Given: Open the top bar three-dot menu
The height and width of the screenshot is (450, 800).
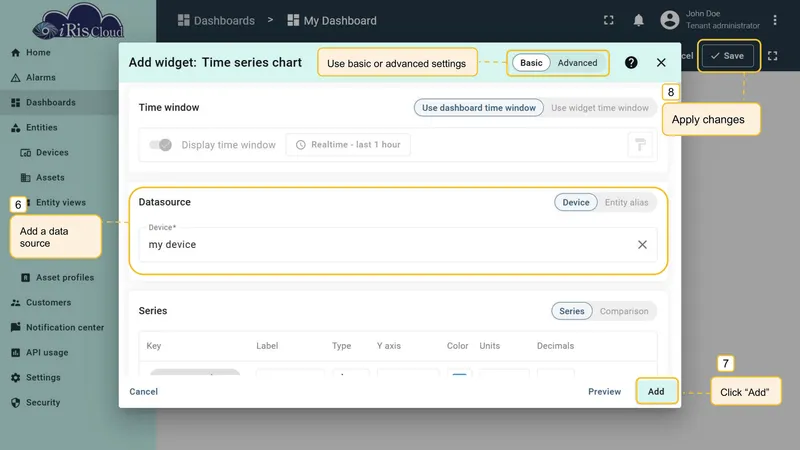Looking at the screenshot, I should pyautogui.click(x=775, y=20).
